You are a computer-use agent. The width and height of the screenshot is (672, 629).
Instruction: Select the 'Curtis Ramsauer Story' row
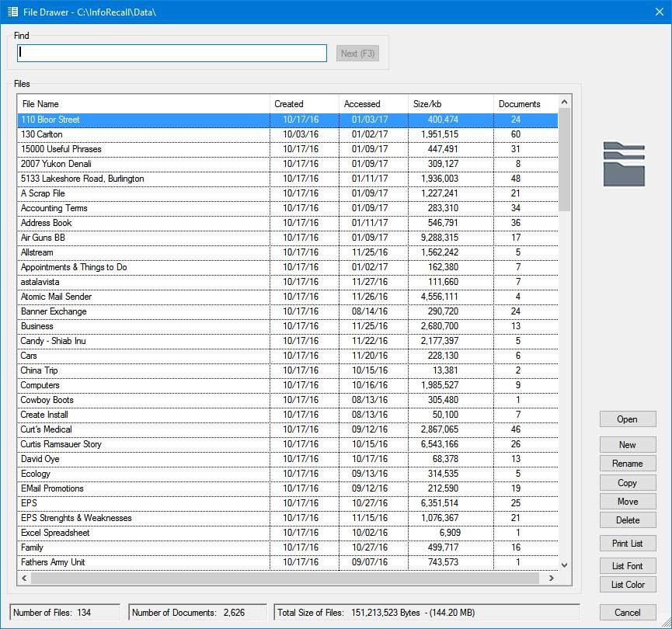287,444
